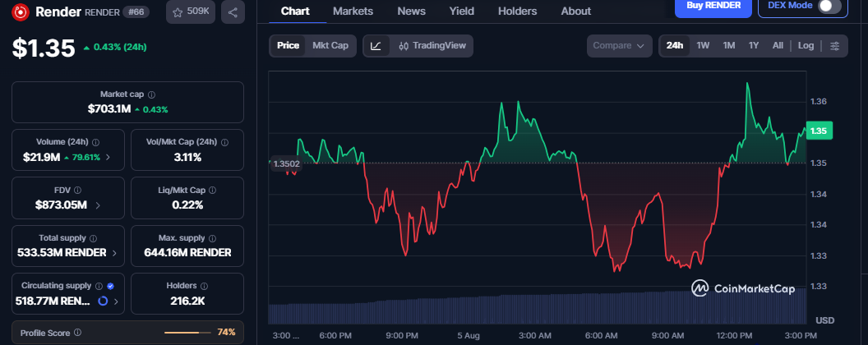868x345 pixels.
Task: Add Render to watchlist via star button
Action: [191, 12]
